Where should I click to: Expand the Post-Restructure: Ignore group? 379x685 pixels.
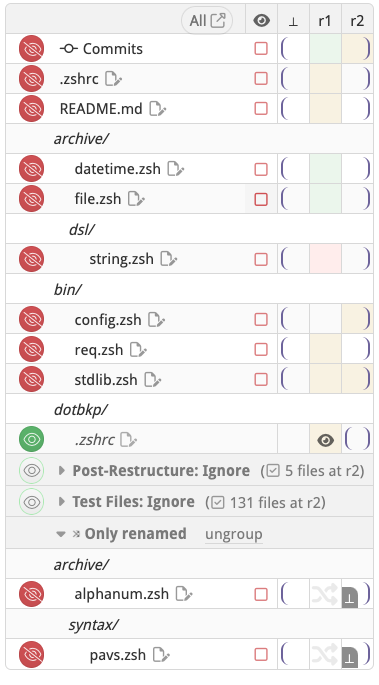tap(62, 471)
